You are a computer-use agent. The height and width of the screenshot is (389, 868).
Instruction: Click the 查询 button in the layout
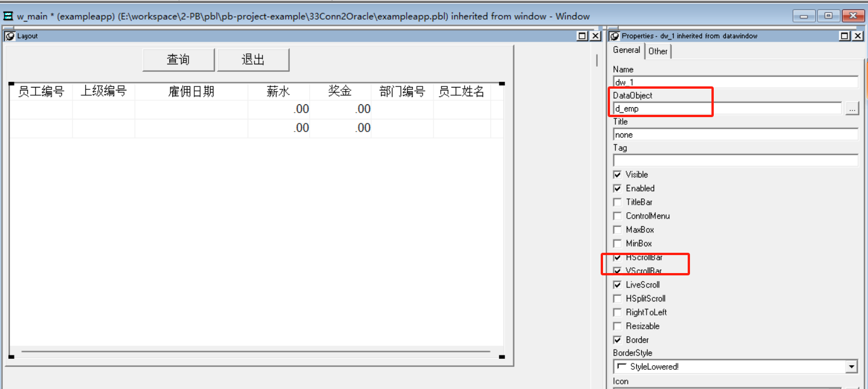(x=179, y=60)
